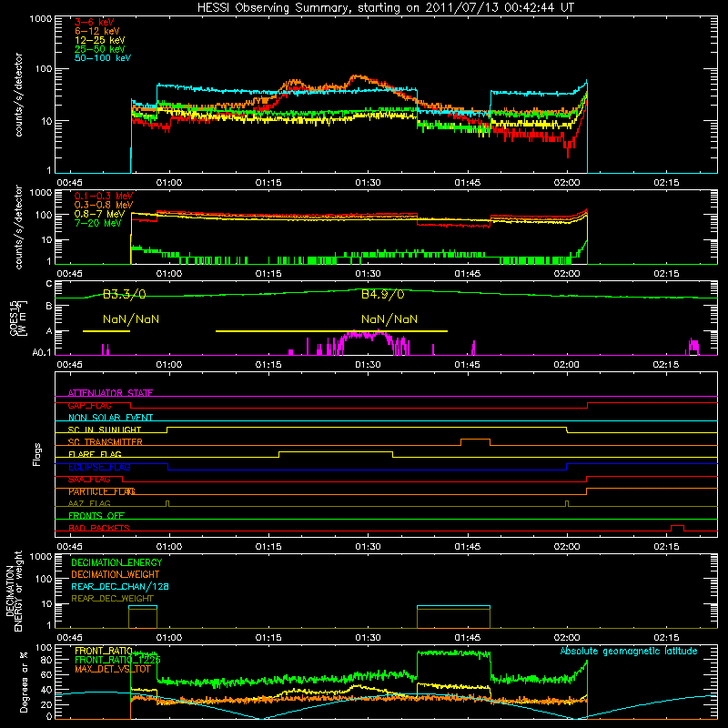Select the FRONTS_OFF flag label
728x728 pixels.
[x=96, y=515]
